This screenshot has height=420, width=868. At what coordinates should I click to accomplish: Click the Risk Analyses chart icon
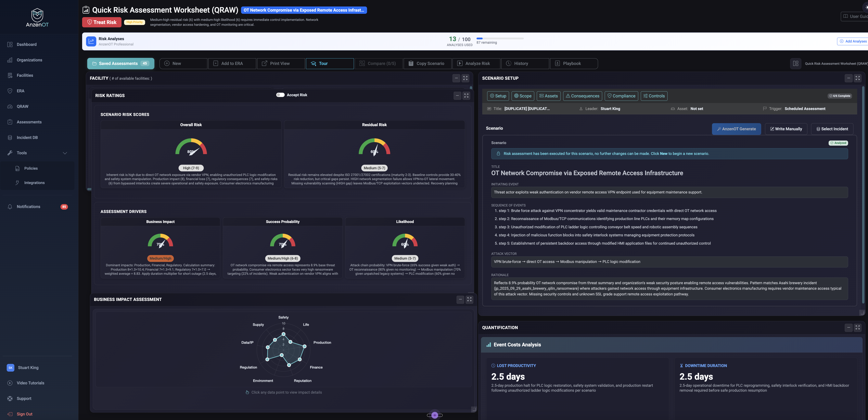(x=91, y=41)
